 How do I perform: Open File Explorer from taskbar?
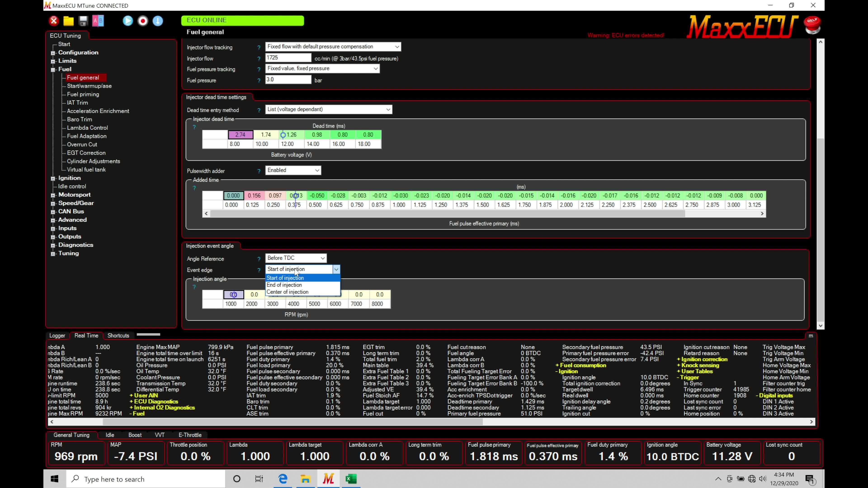305,479
